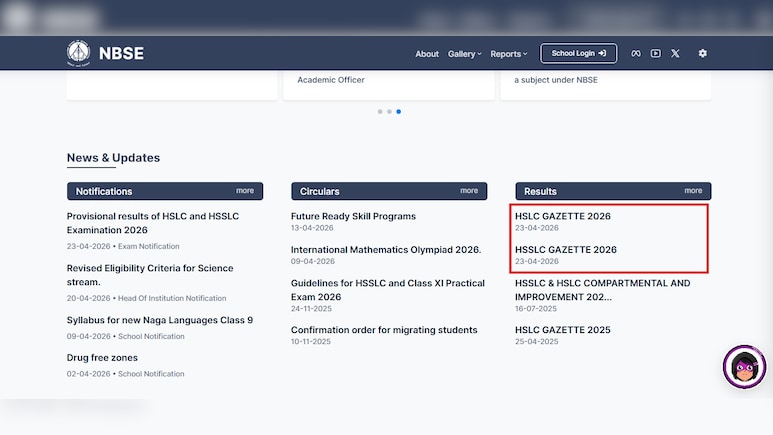Open the About menu item
The image size is (773, 435).
[x=427, y=54]
